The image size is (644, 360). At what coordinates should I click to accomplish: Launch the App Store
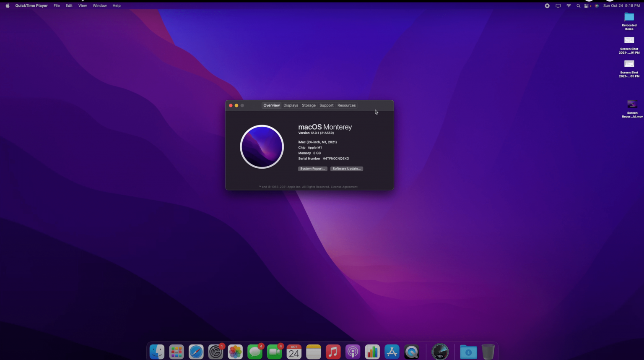tap(392, 352)
